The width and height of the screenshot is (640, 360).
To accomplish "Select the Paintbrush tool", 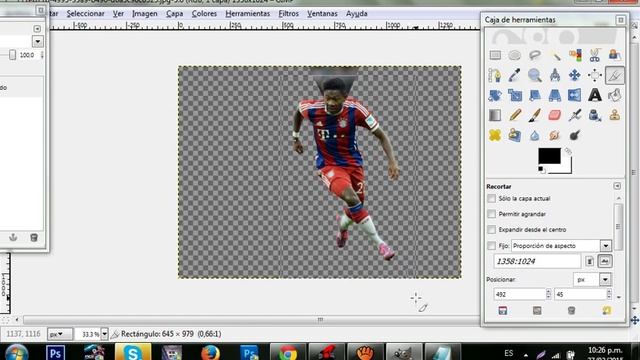I will pos(535,115).
